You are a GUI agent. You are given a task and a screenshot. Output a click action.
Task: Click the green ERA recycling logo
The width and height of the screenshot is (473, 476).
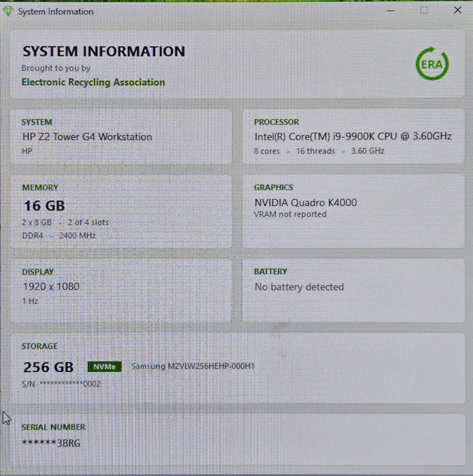[x=432, y=64]
